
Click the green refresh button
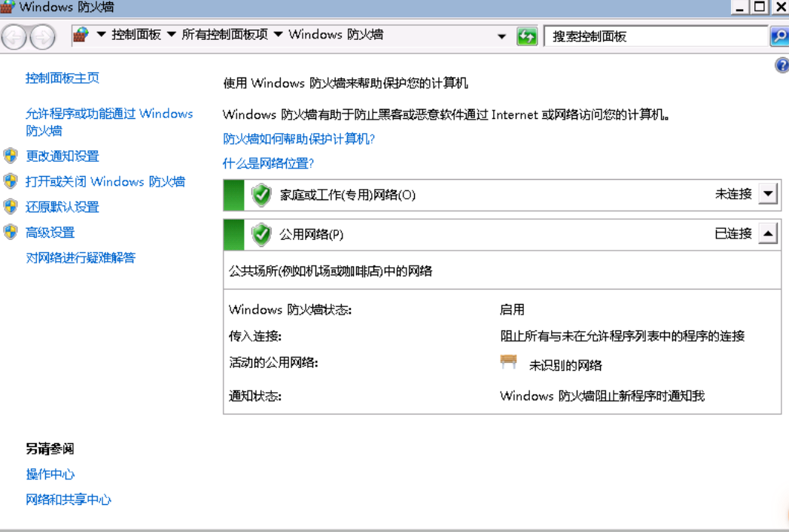point(527,36)
